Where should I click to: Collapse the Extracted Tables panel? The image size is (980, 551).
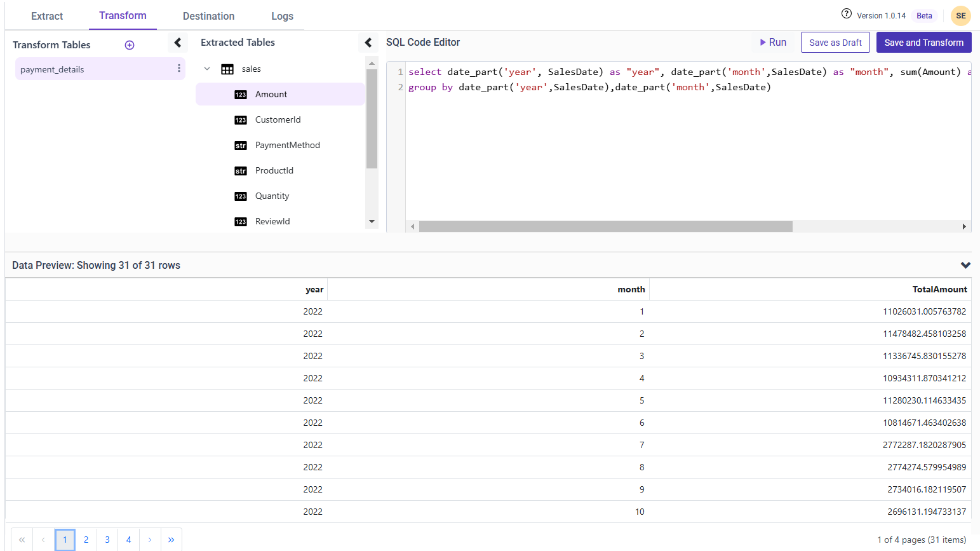coord(368,43)
